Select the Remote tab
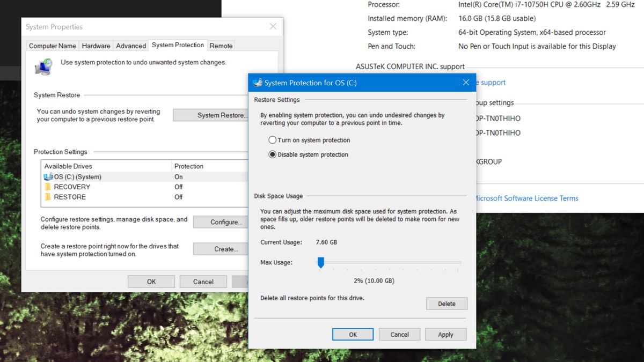Image resolution: width=644 pixels, height=362 pixels. tap(221, 46)
